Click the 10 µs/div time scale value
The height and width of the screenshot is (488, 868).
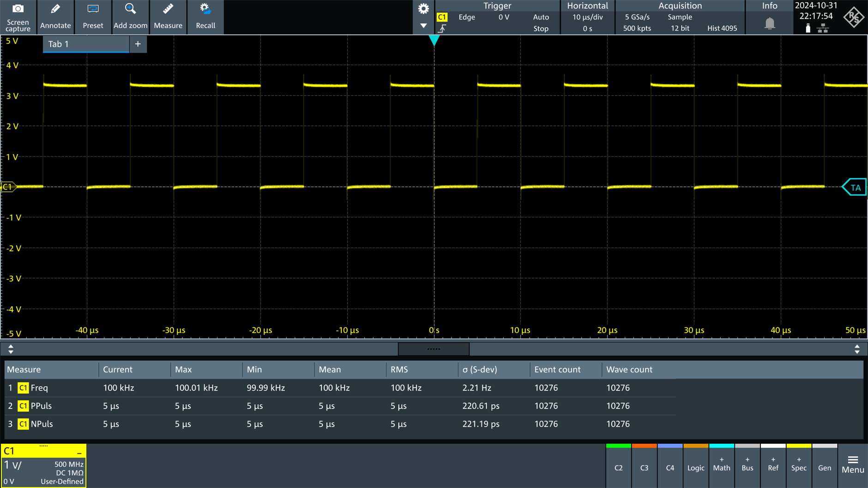(x=587, y=17)
